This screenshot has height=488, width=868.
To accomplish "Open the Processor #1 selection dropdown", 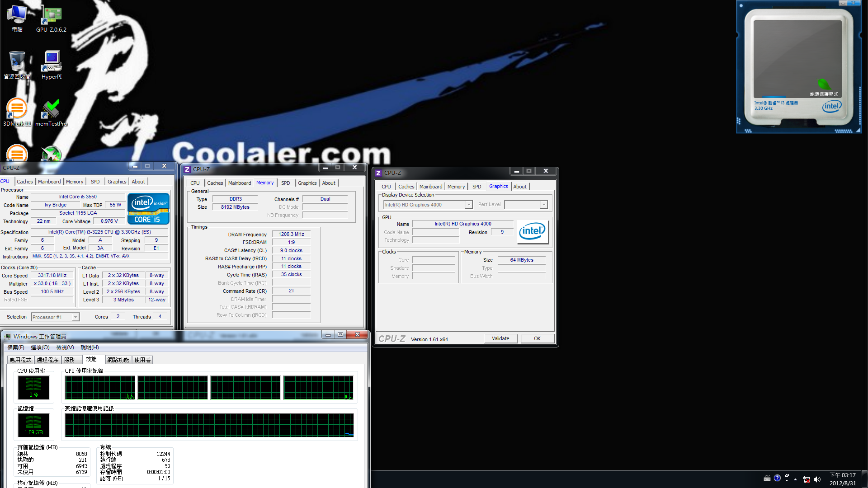I will pos(75,317).
